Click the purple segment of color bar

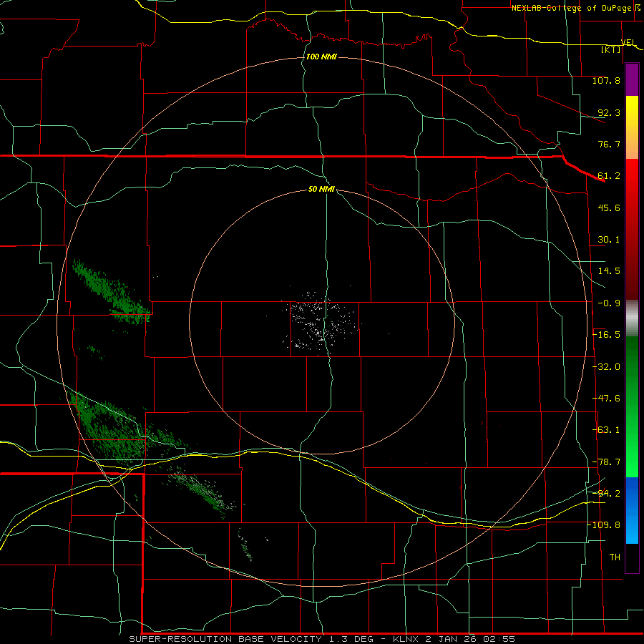[x=632, y=80]
